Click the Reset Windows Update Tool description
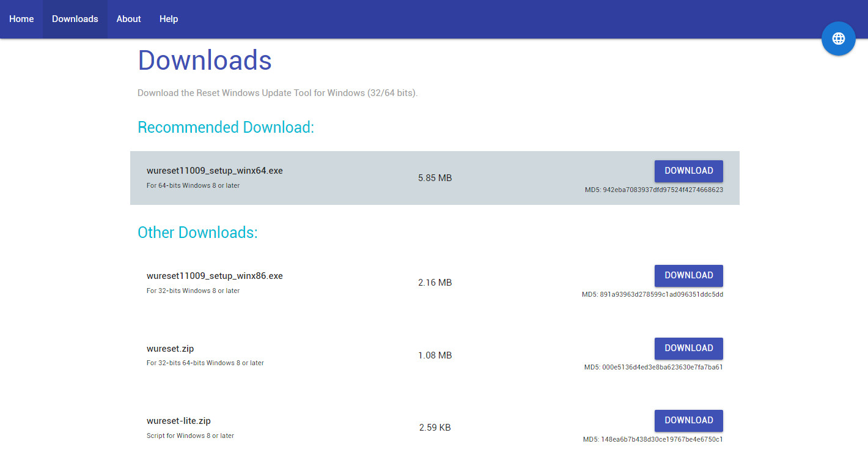Image resolution: width=868 pixels, height=460 pixels. pos(278,93)
